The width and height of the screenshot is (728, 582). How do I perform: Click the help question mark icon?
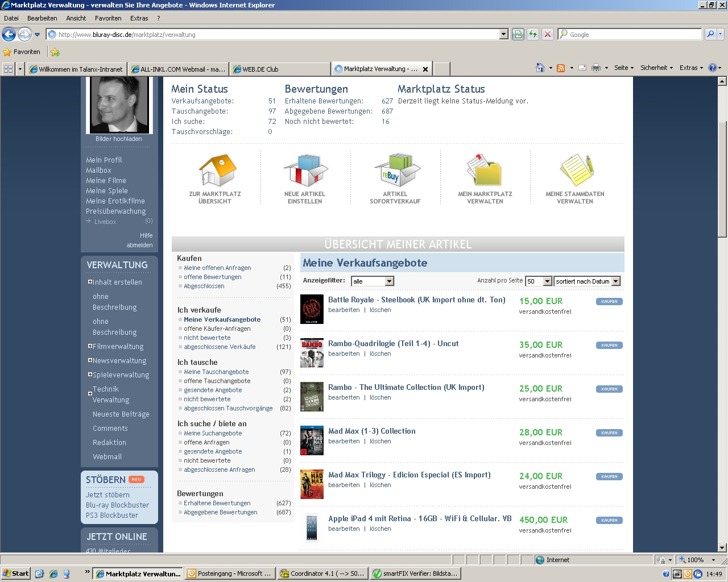[713, 68]
